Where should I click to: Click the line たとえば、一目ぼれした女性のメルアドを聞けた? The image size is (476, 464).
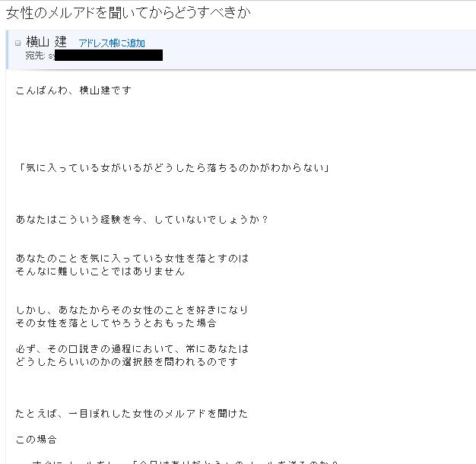132,413
